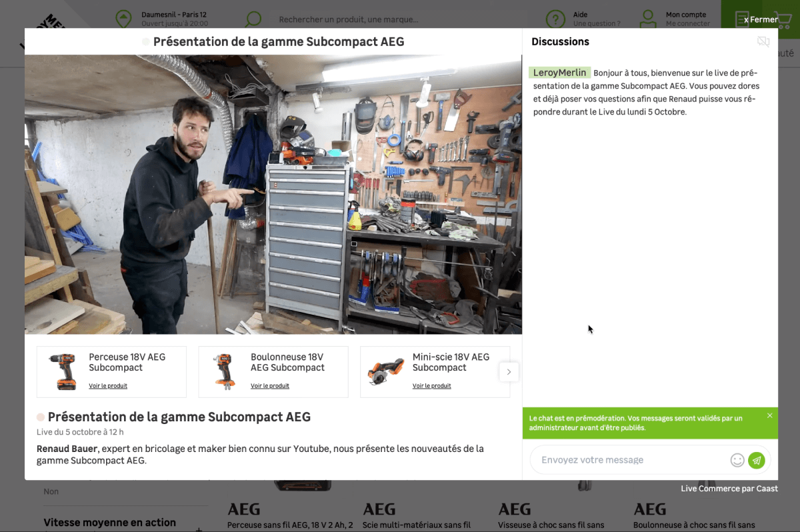Click the Mon compte user icon

[647, 19]
